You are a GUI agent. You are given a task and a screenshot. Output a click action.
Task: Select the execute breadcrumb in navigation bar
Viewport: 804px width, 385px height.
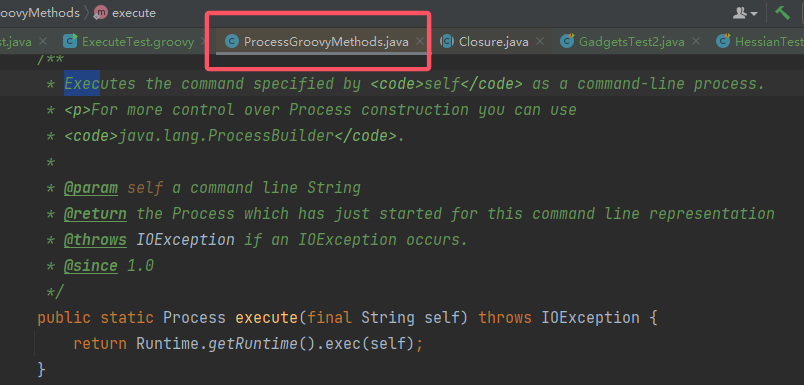pos(134,13)
